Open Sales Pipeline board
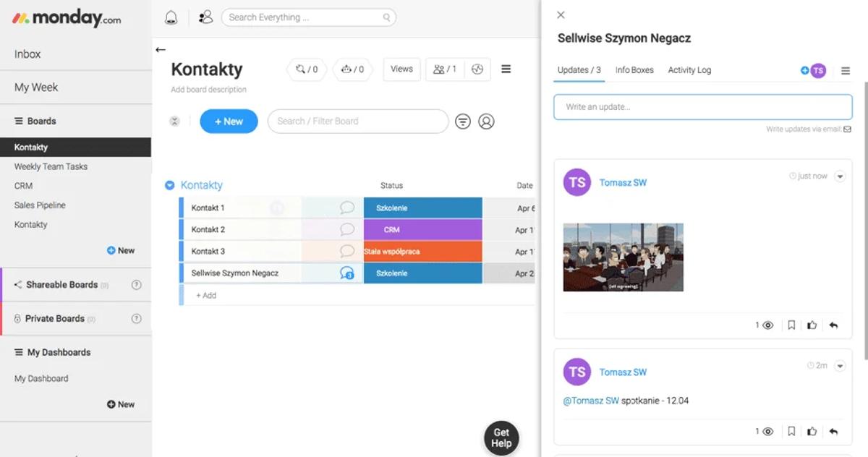868x457 pixels. [40, 205]
